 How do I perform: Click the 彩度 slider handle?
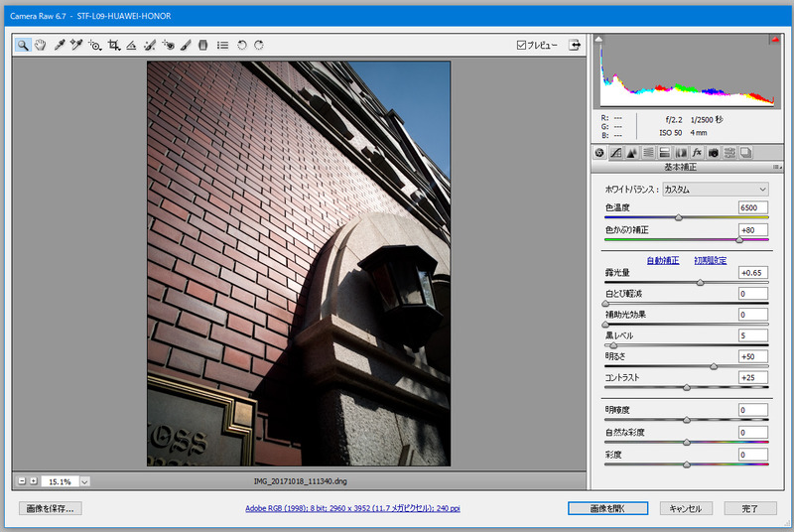click(x=687, y=465)
